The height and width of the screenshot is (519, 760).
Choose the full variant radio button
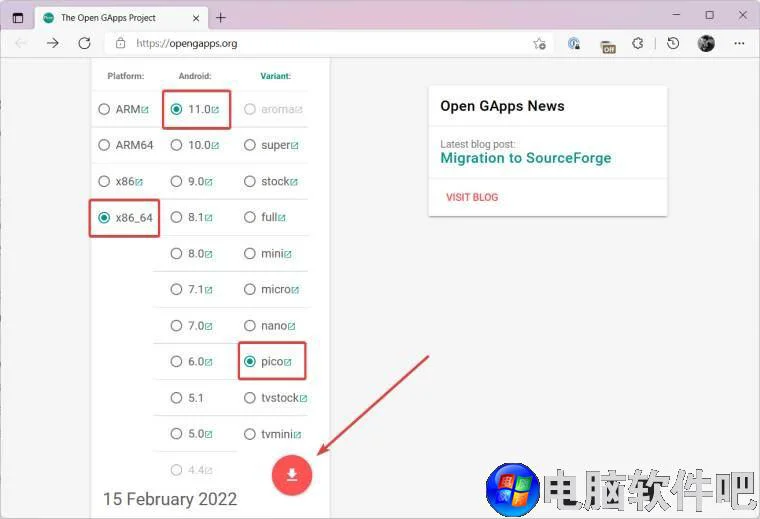point(250,217)
